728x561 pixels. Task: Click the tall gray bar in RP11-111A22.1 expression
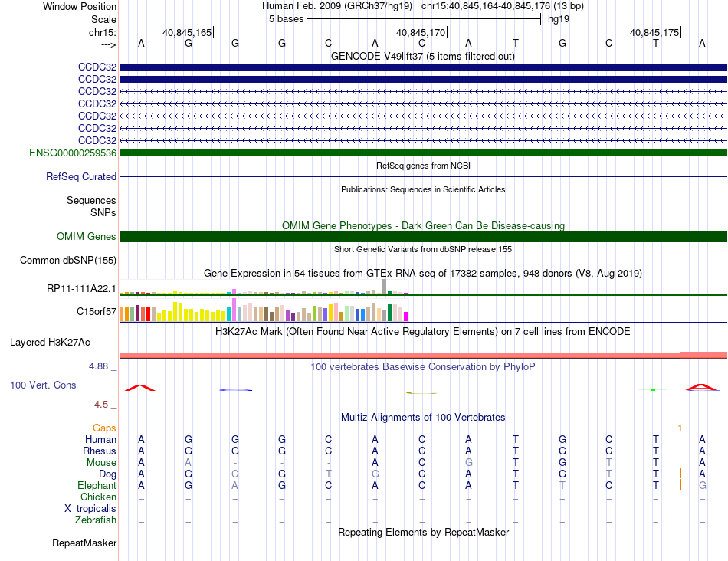point(384,286)
